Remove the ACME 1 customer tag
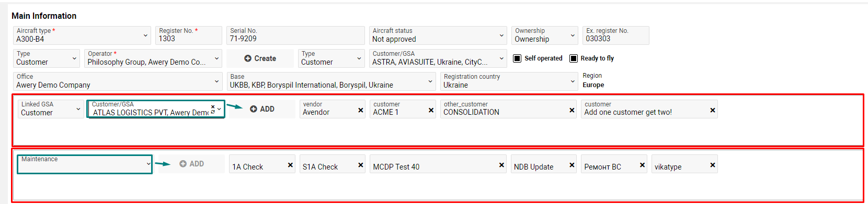Screen dimensions: 868x204 click(431, 110)
